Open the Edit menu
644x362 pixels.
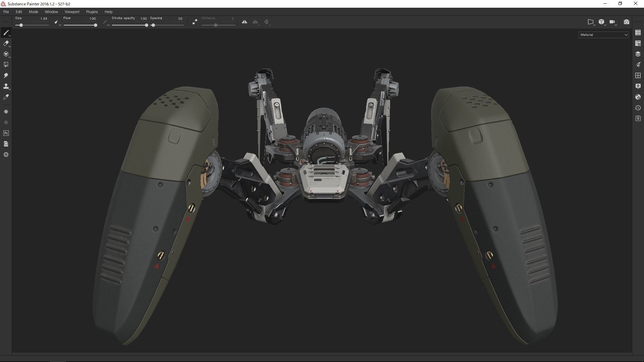(x=19, y=12)
